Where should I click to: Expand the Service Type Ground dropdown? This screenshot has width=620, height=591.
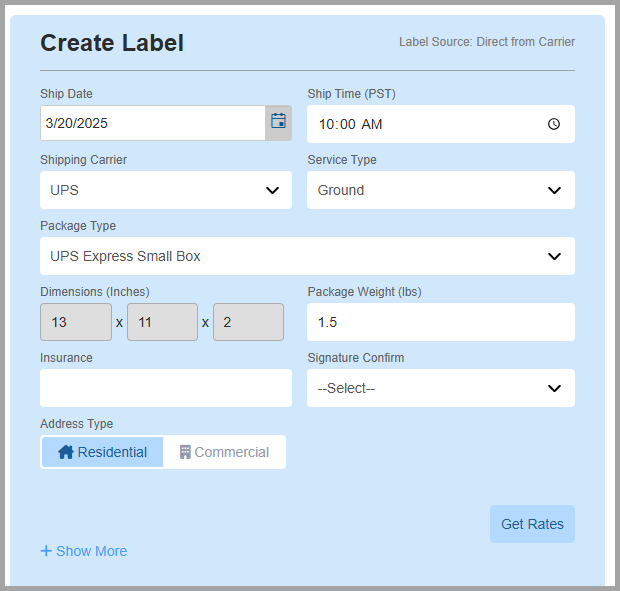pyautogui.click(x=441, y=190)
